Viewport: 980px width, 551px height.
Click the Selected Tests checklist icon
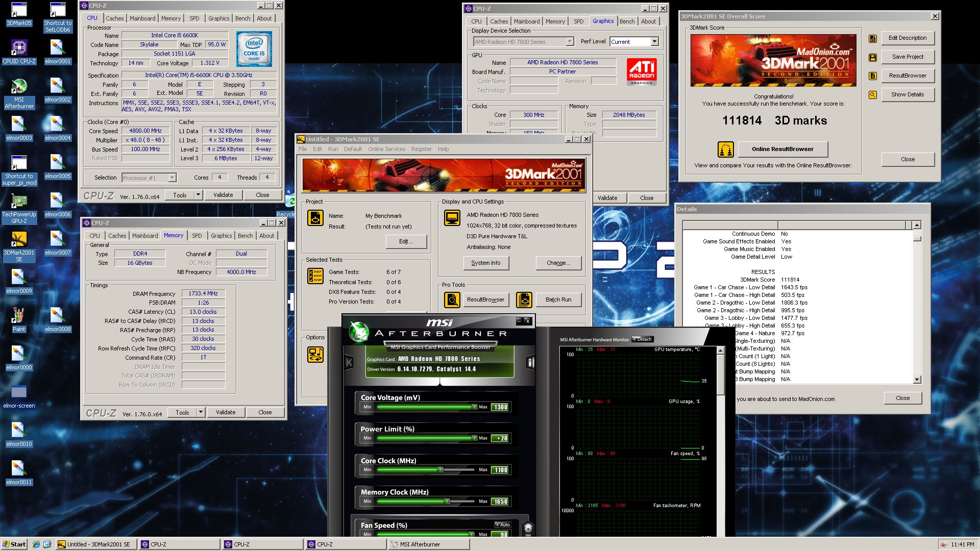pyautogui.click(x=315, y=276)
